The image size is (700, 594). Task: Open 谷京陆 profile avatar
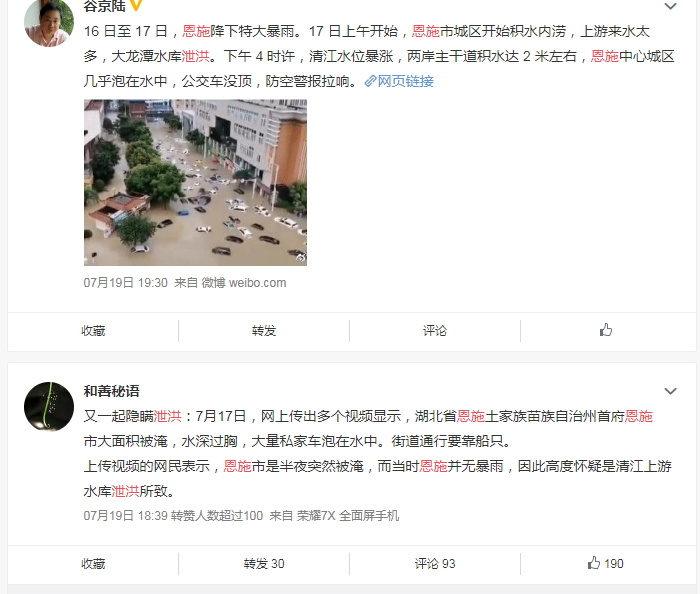(x=49, y=22)
